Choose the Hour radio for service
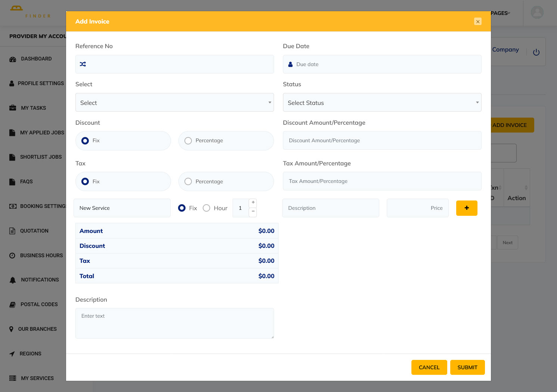 click(x=206, y=208)
